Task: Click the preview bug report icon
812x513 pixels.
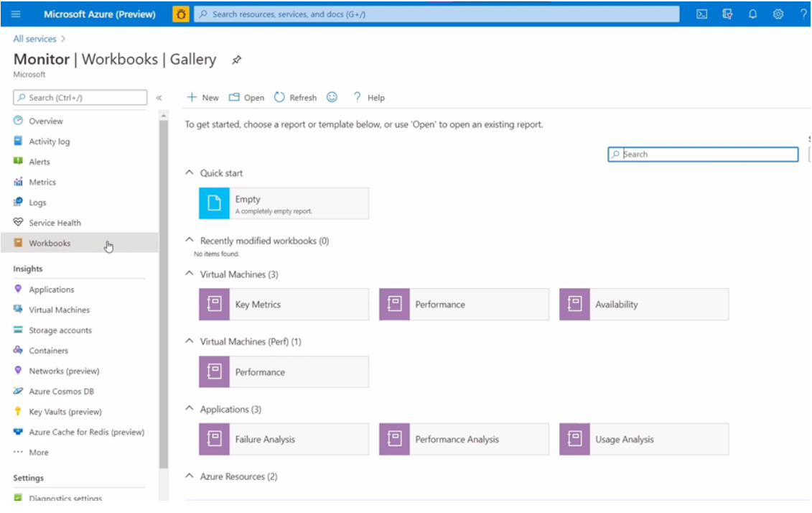Action: tap(181, 14)
